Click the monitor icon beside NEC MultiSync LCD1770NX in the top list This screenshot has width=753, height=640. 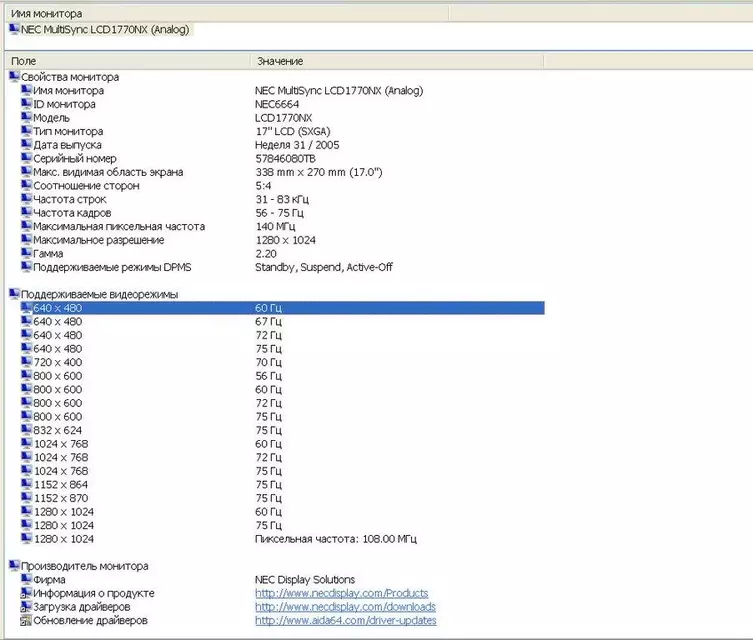[14, 29]
